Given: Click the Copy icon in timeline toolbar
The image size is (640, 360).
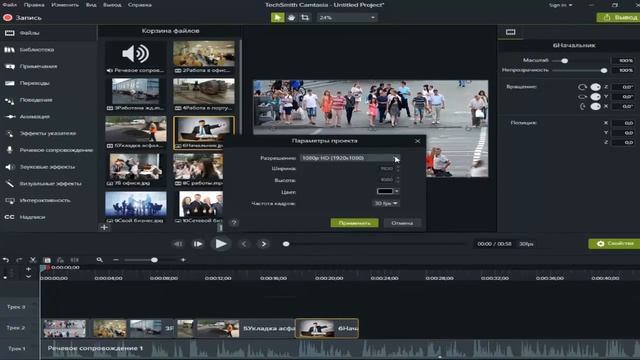Looking at the screenshot, I should click(47, 260).
